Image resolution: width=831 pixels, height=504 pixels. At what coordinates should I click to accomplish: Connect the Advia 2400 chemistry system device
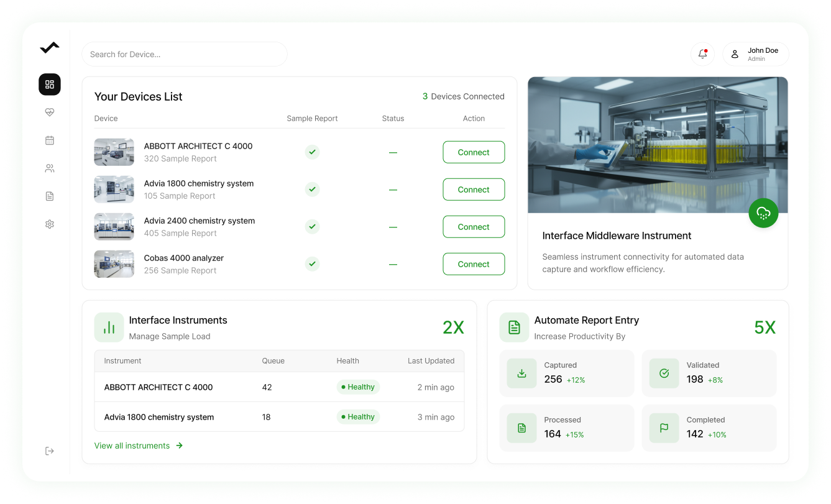pyautogui.click(x=474, y=227)
